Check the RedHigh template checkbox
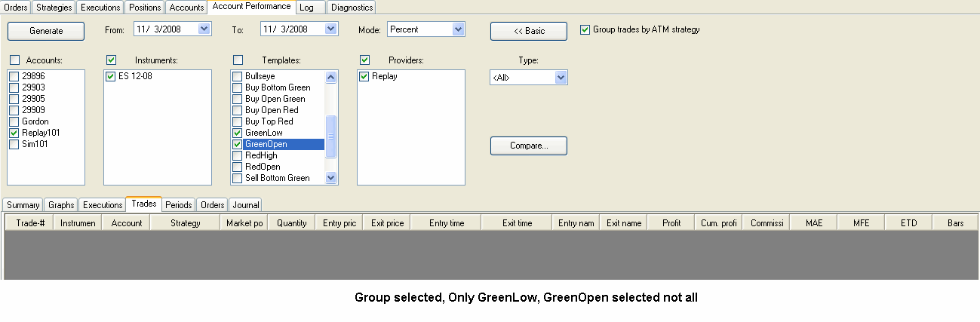The image size is (980, 322). coord(238,155)
